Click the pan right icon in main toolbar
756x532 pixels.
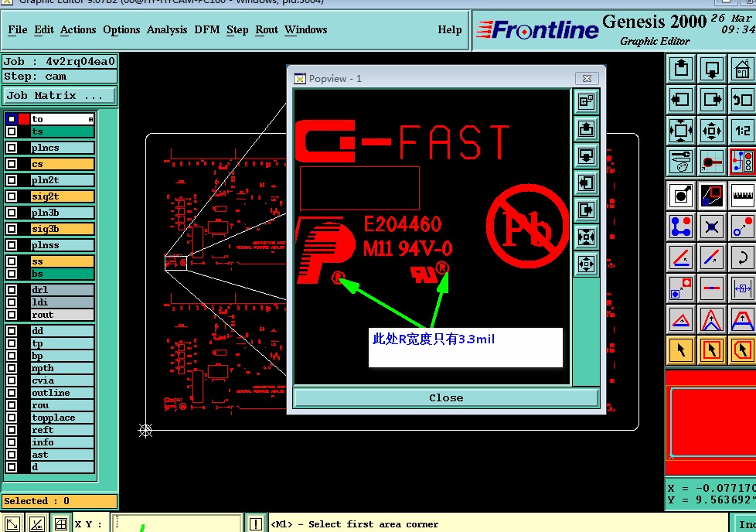coord(712,100)
